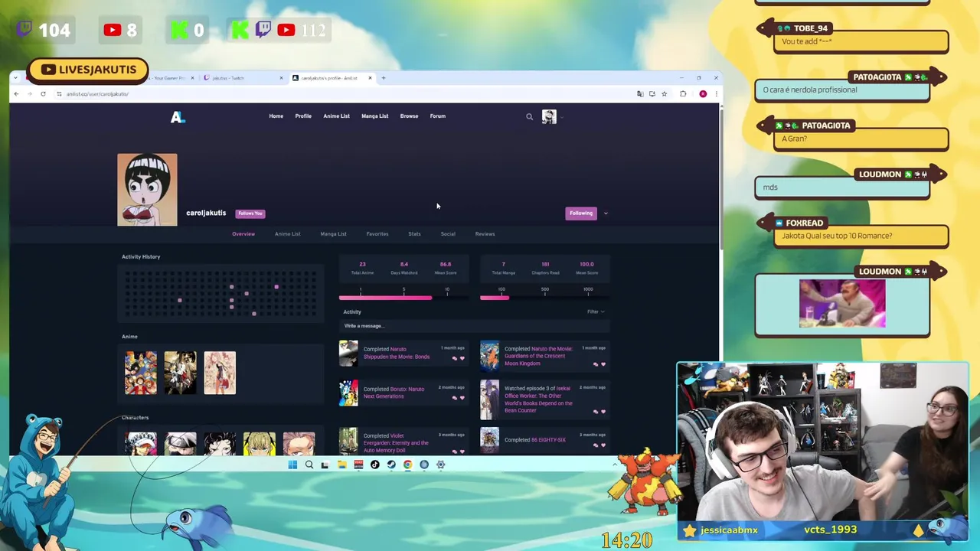Open Forum in AniList navigation
Screen dimensions: 980x551
(437, 116)
